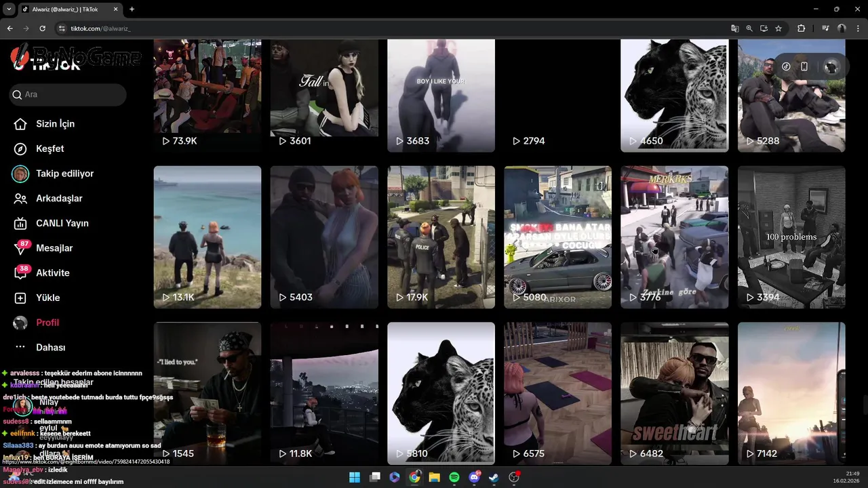The width and height of the screenshot is (868, 488).
Task: Open the video with 5288 views
Action: (x=791, y=96)
